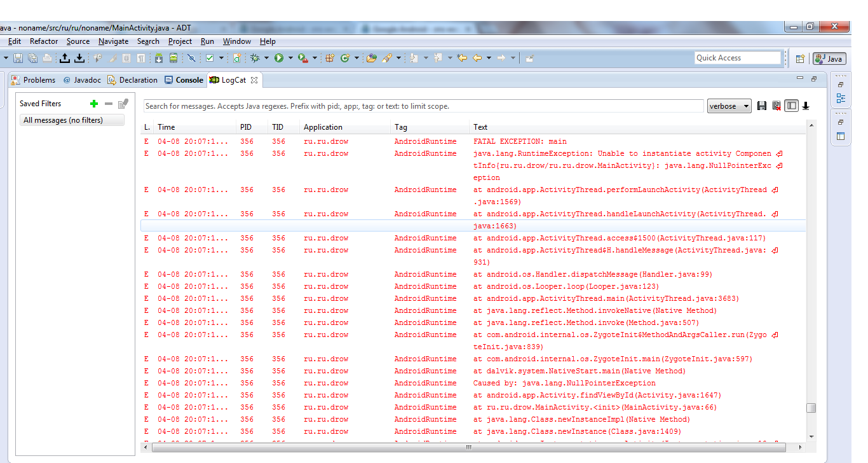Toggle scroll lock in LogCat
Image resolution: width=868 pixels, height=463 pixels.
[x=806, y=106]
